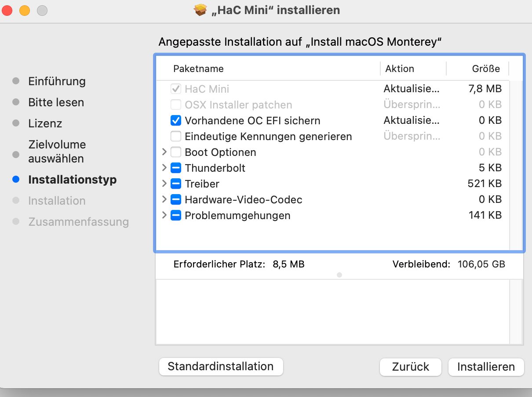Expand the Problemumgehungen group
Image resolution: width=532 pixels, height=397 pixels.
pyautogui.click(x=164, y=216)
